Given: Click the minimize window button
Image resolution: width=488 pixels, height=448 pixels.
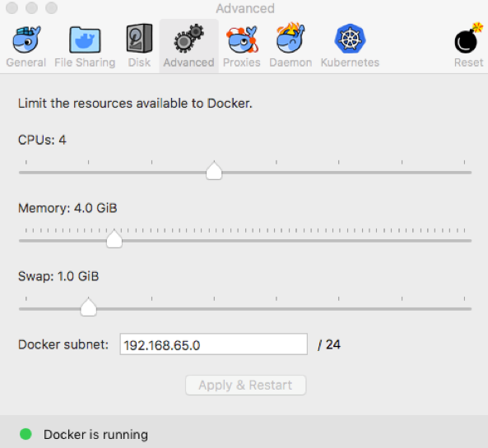Looking at the screenshot, I should tap(31, 8).
